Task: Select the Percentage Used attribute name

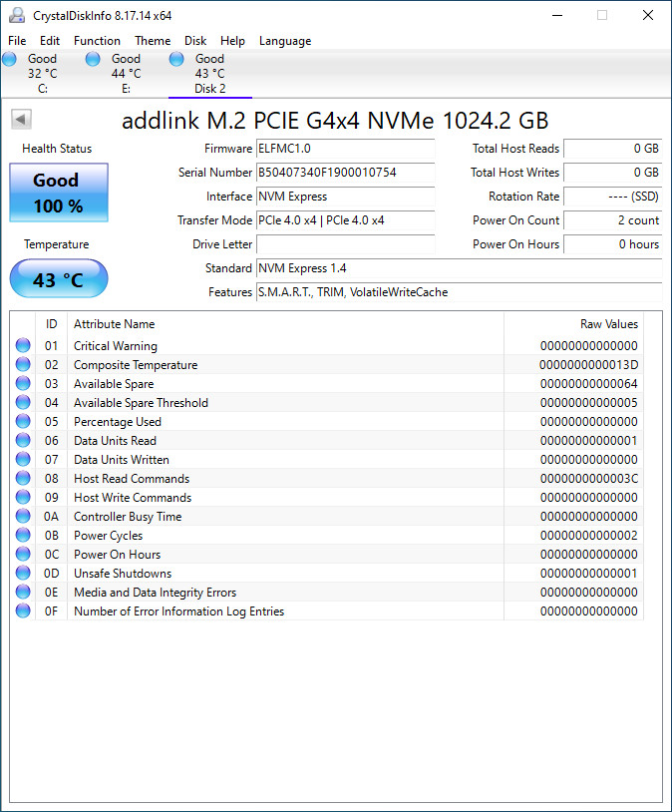Action: pyautogui.click(x=118, y=422)
